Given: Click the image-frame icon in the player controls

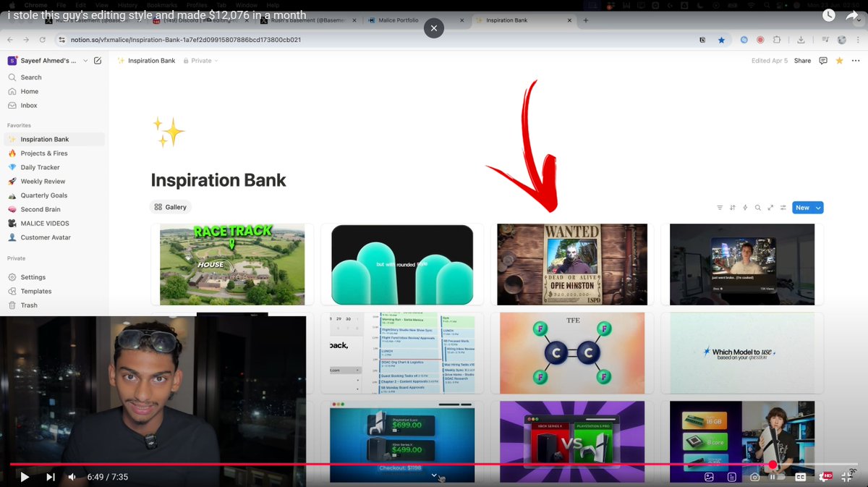Looking at the screenshot, I should click(709, 477).
